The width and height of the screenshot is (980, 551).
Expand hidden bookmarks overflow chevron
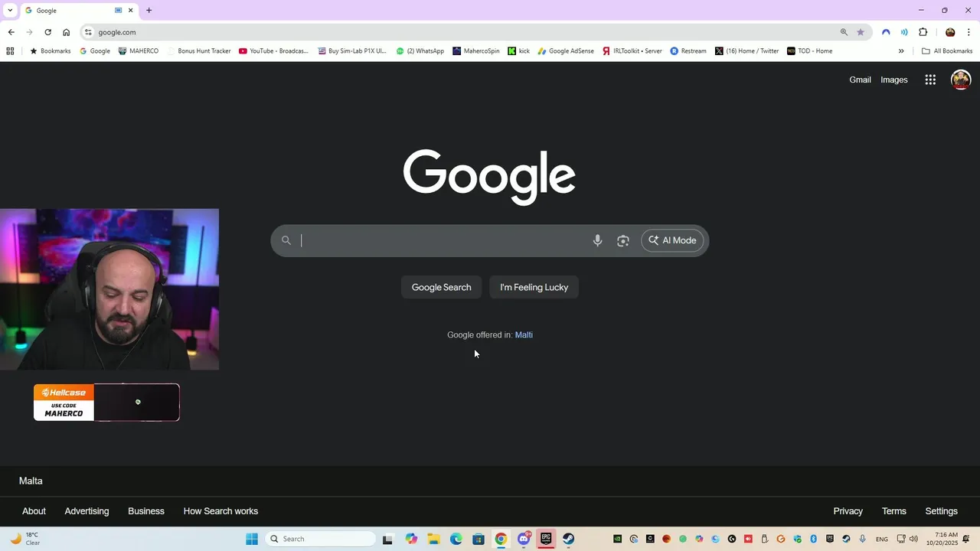click(901, 51)
